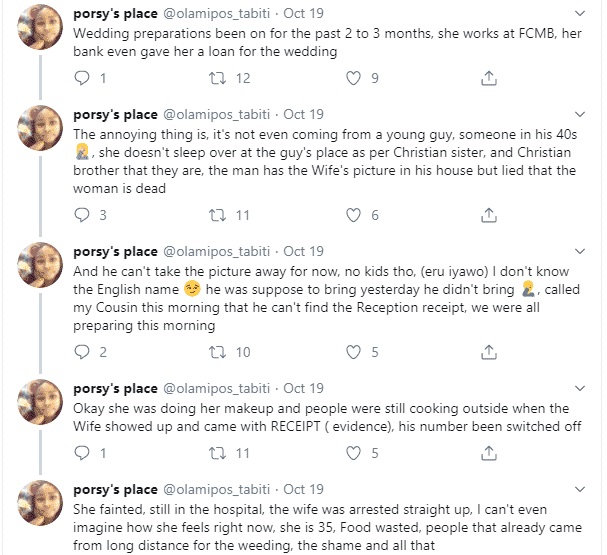Like the FCMB wedding loan tweet
Screen dimensions: 607x555
pyautogui.click(x=353, y=77)
